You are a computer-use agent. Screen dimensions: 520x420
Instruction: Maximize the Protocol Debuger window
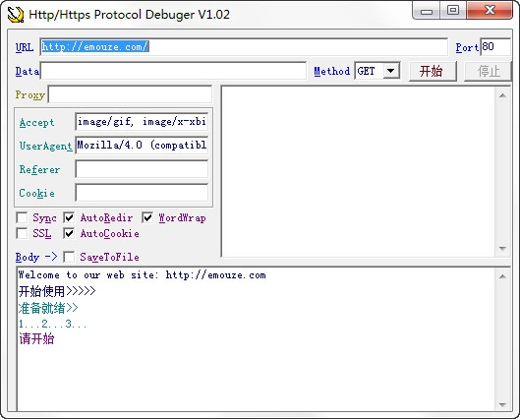[453, 10]
